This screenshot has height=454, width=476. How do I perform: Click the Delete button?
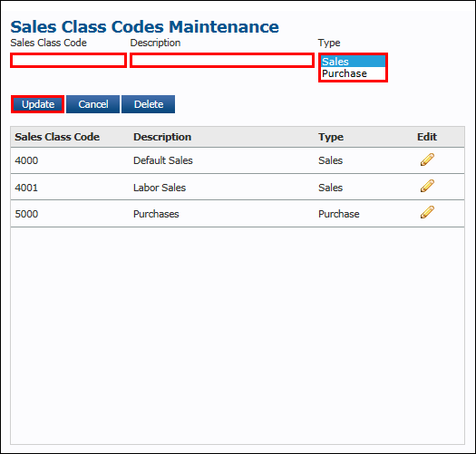148,104
